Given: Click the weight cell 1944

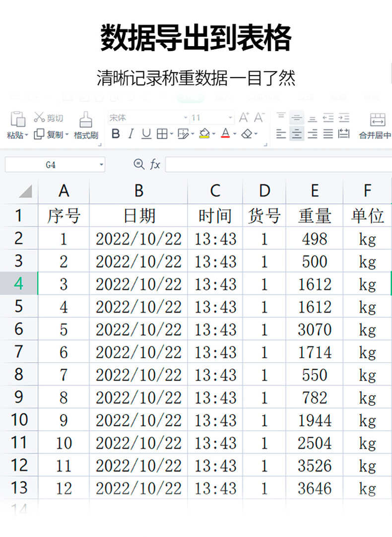Looking at the screenshot, I should coord(315,420).
